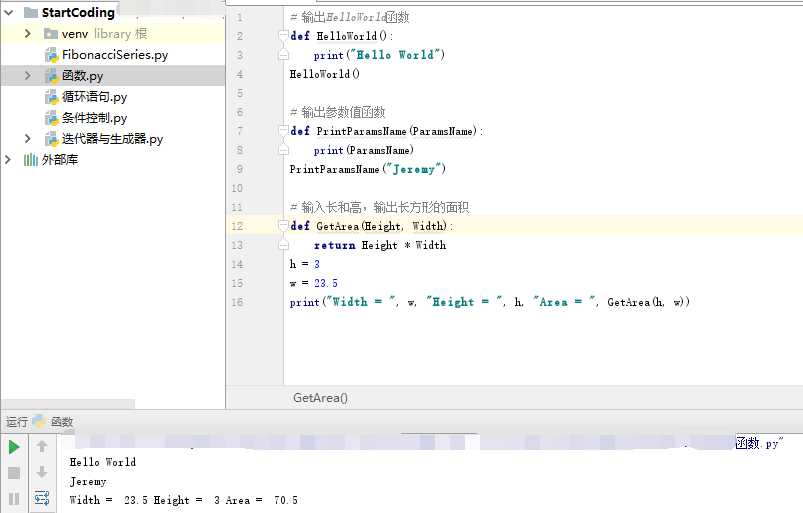This screenshot has height=513, width=803.
Task: Click the 'h = 3' code line
Action: (305, 264)
